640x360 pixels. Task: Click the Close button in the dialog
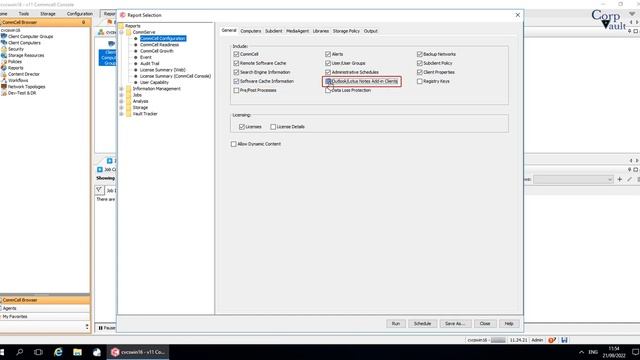pyautogui.click(x=485, y=323)
